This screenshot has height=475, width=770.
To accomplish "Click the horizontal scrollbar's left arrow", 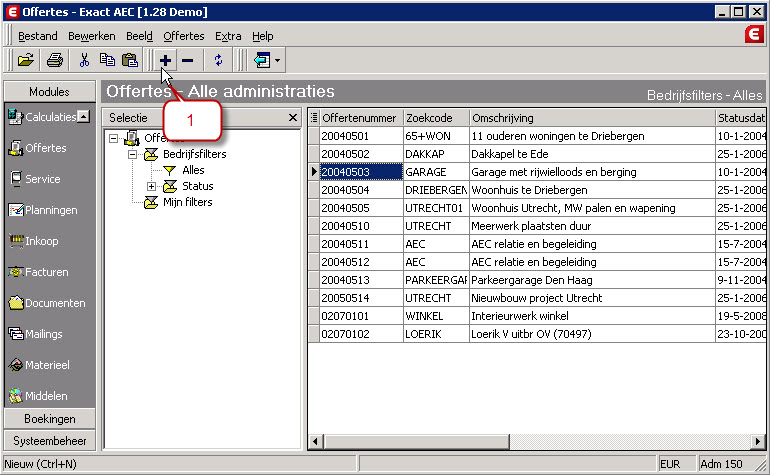I will point(316,441).
